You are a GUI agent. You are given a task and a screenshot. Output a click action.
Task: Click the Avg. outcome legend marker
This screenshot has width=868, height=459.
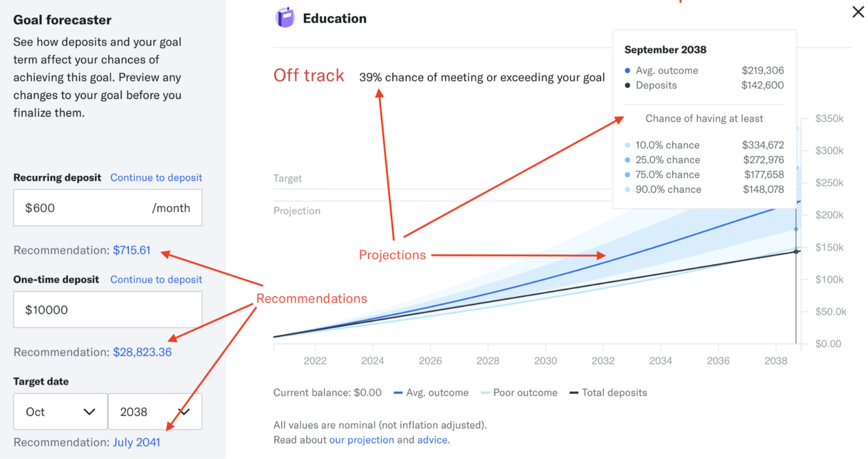tap(398, 393)
